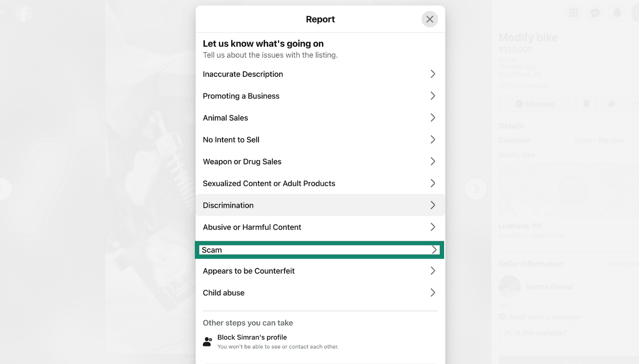
Task: Click the next image arrow on the listing
Action: pos(475,189)
